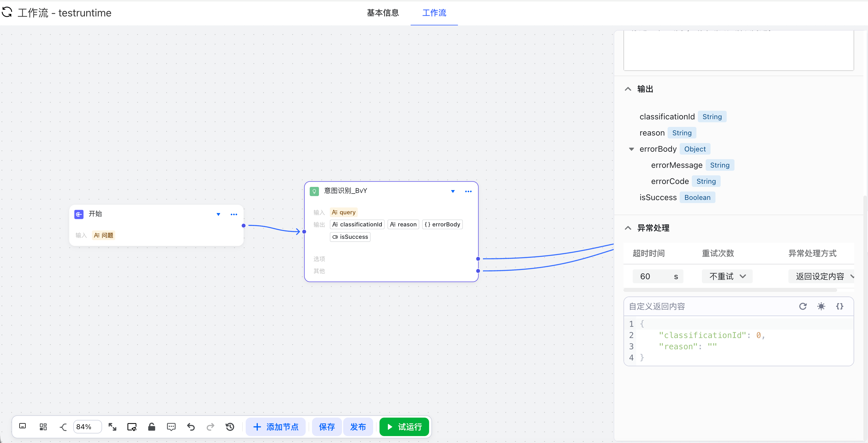Collapse the errorBody object tree

[x=632, y=149]
